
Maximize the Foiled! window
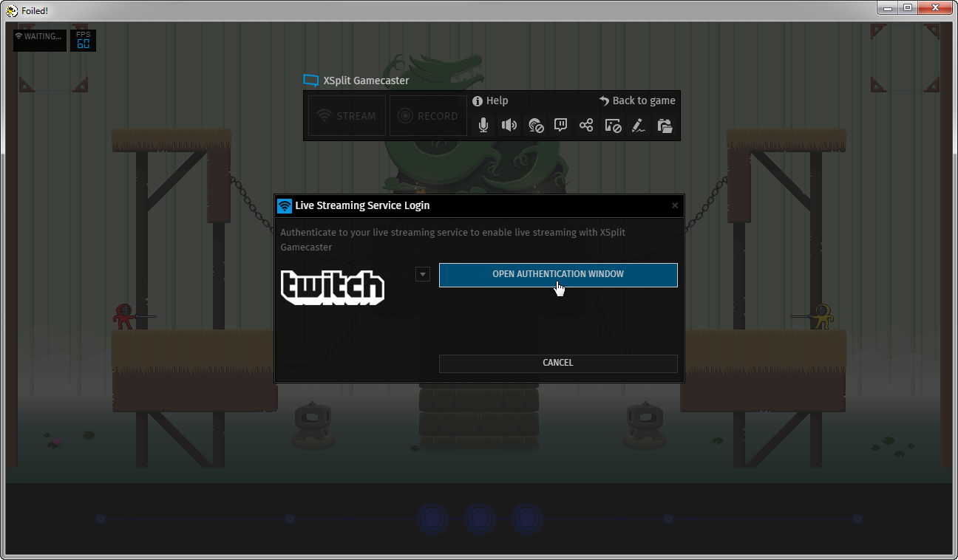click(908, 8)
